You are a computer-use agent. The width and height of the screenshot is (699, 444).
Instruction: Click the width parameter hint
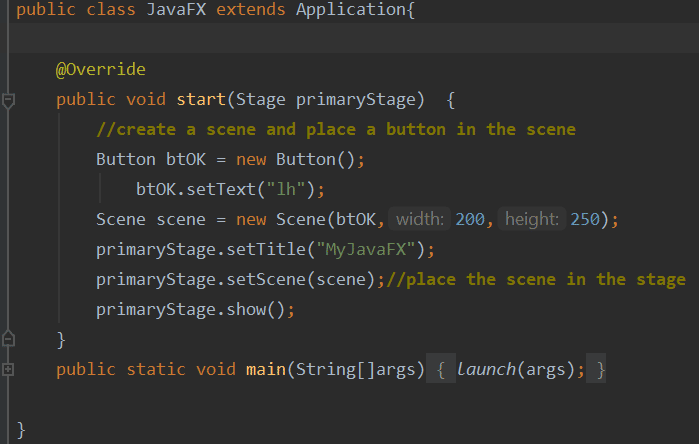coord(419,219)
